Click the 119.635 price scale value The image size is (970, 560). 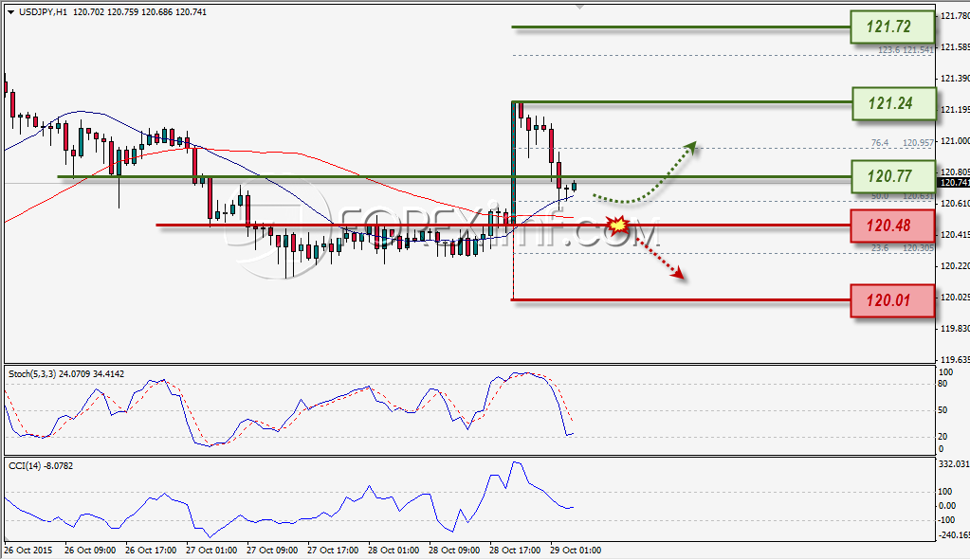click(x=955, y=360)
